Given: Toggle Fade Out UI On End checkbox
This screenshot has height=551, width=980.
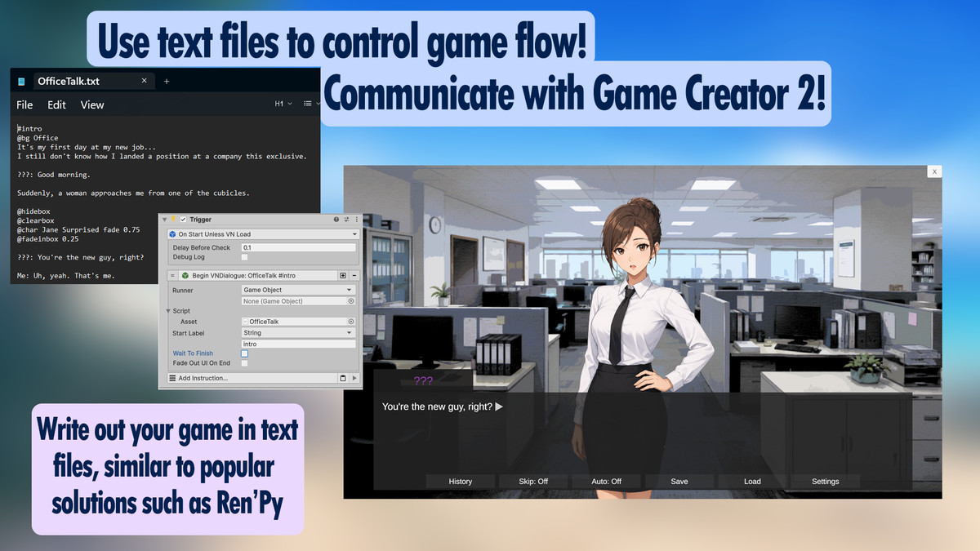Looking at the screenshot, I should pyautogui.click(x=244, y=363).
